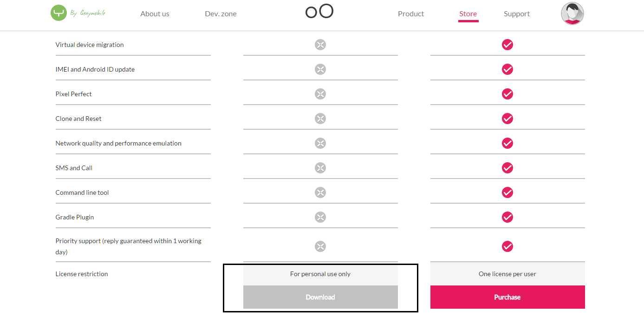The image size is (644, 318).
Task: Click the gray cross for Virtual device migration
Action: tap(320, 45)
